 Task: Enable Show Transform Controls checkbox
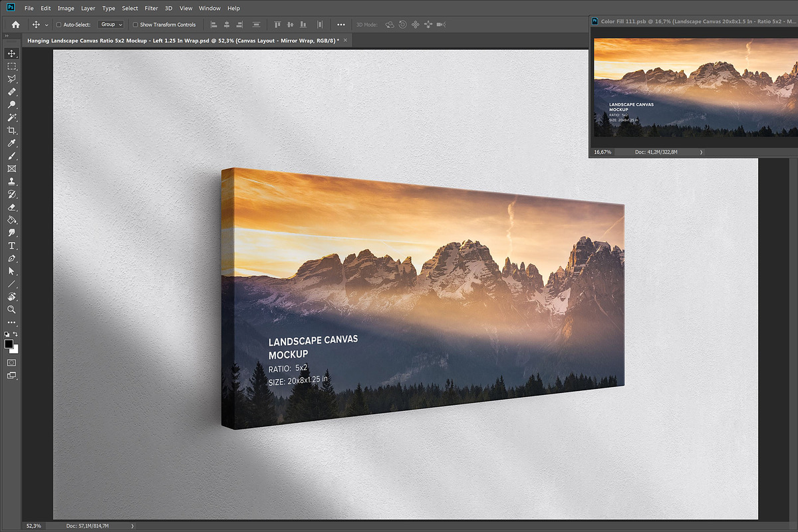135,25
